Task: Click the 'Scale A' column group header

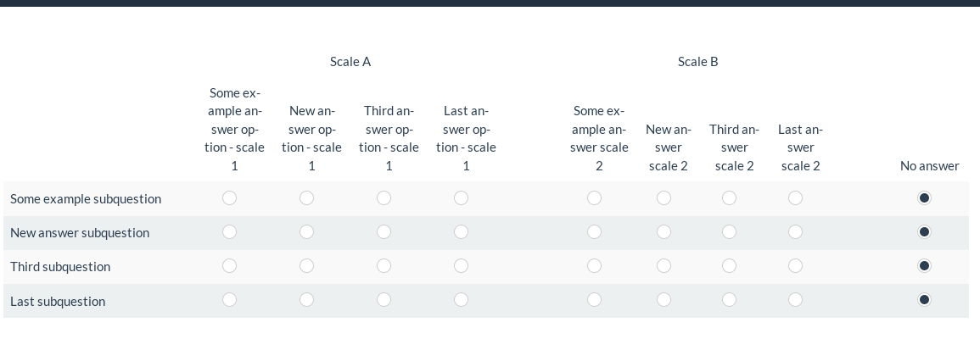Action: pos(350,62)
